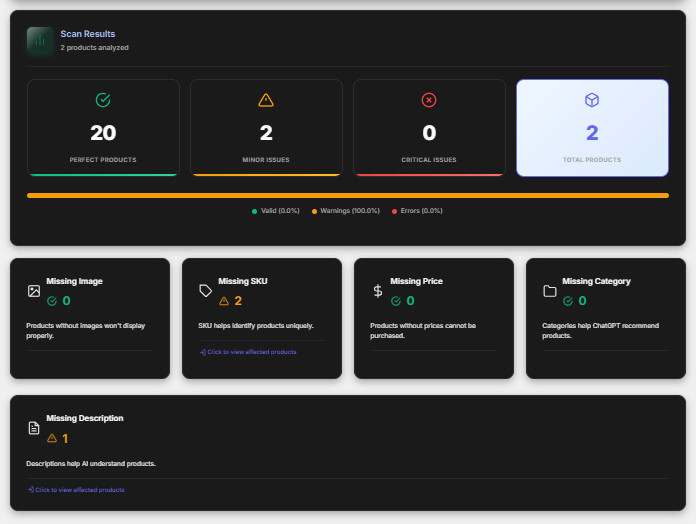The image size is (696, 524).
Task: Click the 'SKU helps identify products uniquely' text
Action: (x=256, y=326)
